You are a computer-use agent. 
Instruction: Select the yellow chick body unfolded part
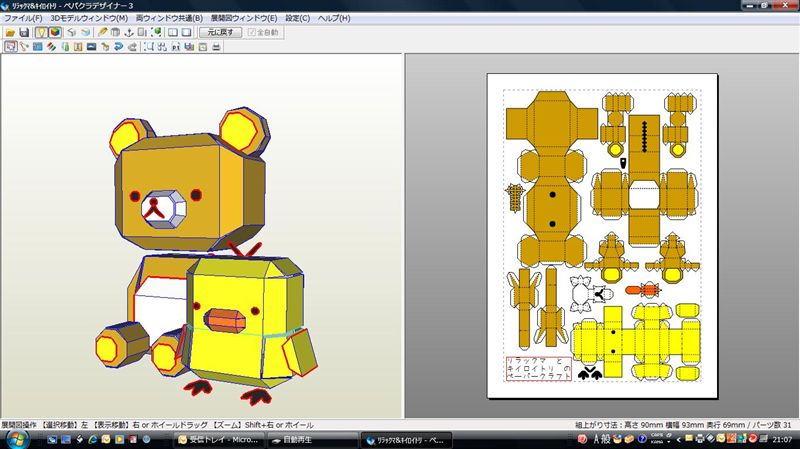tap(636, 341)
